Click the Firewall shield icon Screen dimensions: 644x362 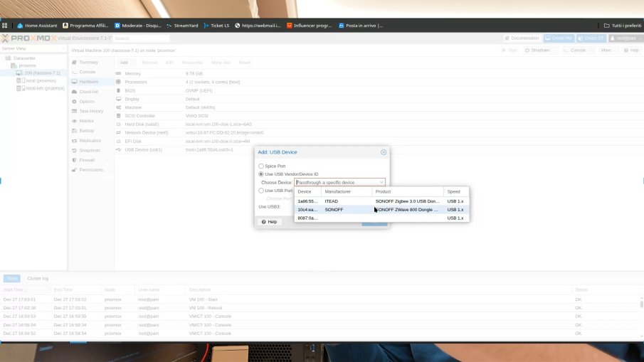tap(74, 160)
